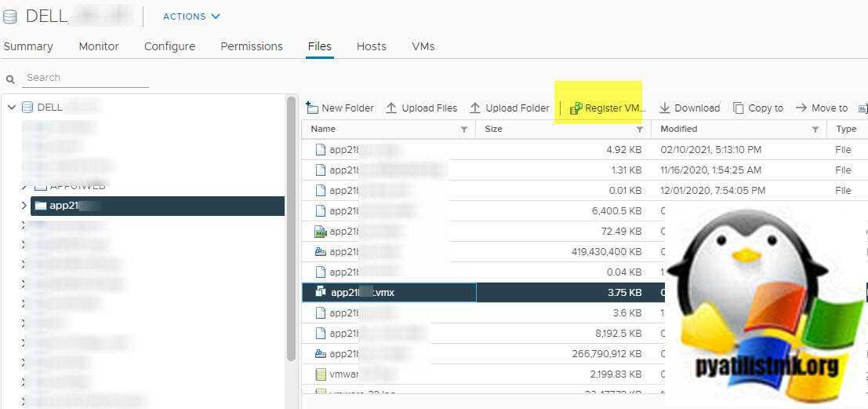Click the New Folder icon

pyautogui.click(x=312, y=108)
